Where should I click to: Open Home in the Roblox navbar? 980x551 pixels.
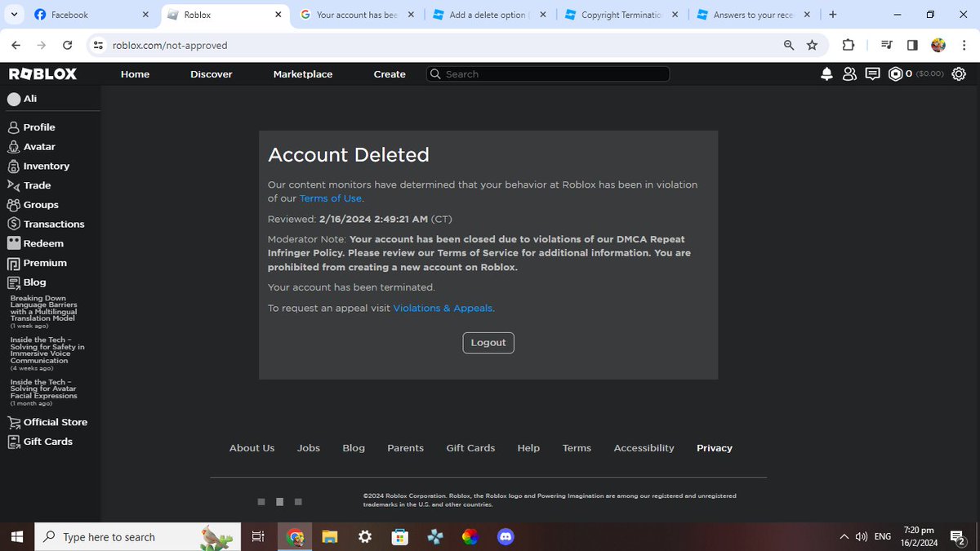pos(136,74)
